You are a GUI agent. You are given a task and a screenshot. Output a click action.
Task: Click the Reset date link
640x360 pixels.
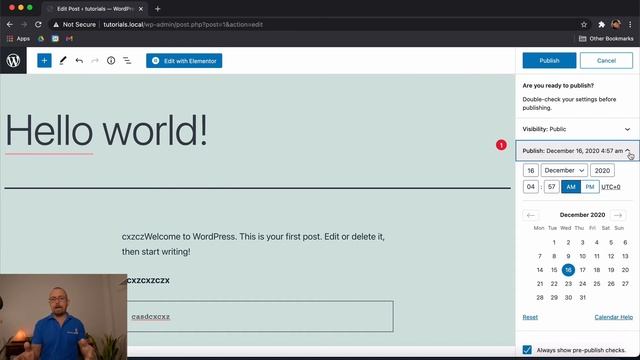point(530,317)
